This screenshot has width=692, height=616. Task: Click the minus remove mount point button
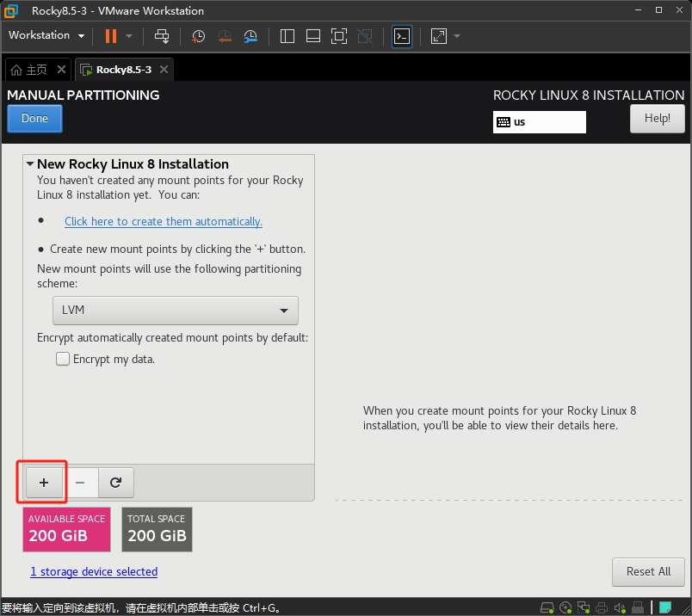coord(80,483)
